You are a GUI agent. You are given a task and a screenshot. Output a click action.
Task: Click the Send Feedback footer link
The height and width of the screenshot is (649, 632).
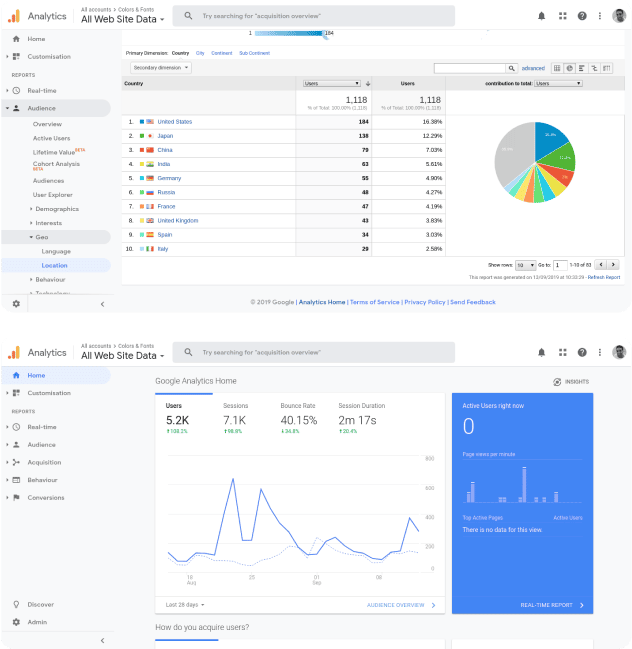coord(473,302)
